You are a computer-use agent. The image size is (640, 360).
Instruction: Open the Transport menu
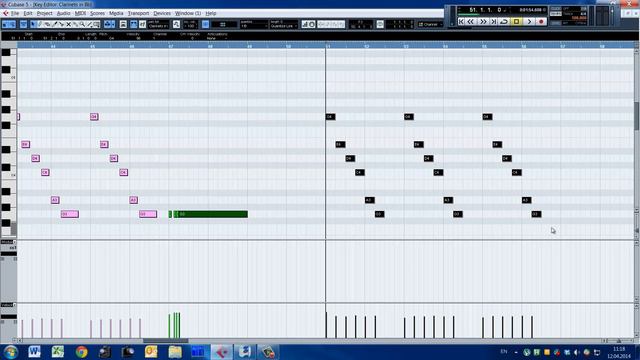tap(138, 13)
